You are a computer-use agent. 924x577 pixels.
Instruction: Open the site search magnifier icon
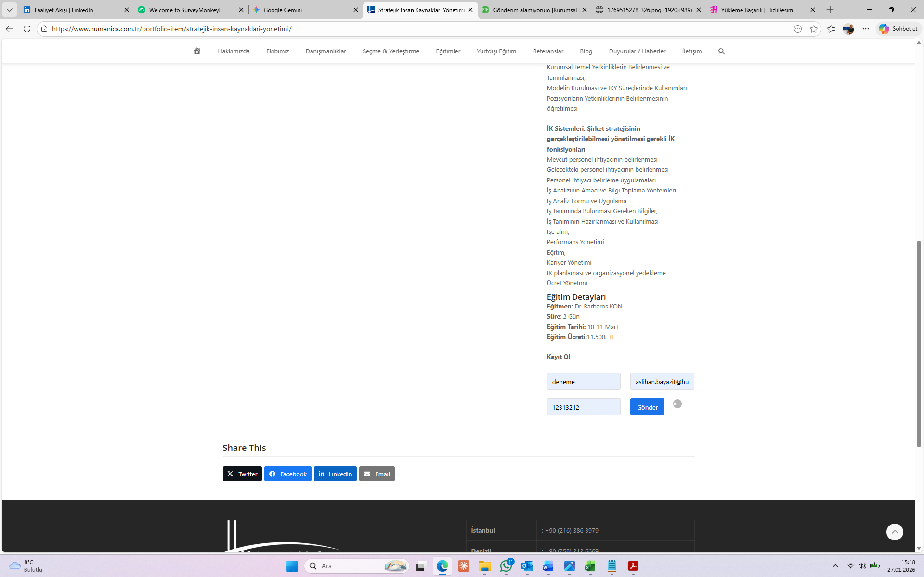[x=721, y=51]
